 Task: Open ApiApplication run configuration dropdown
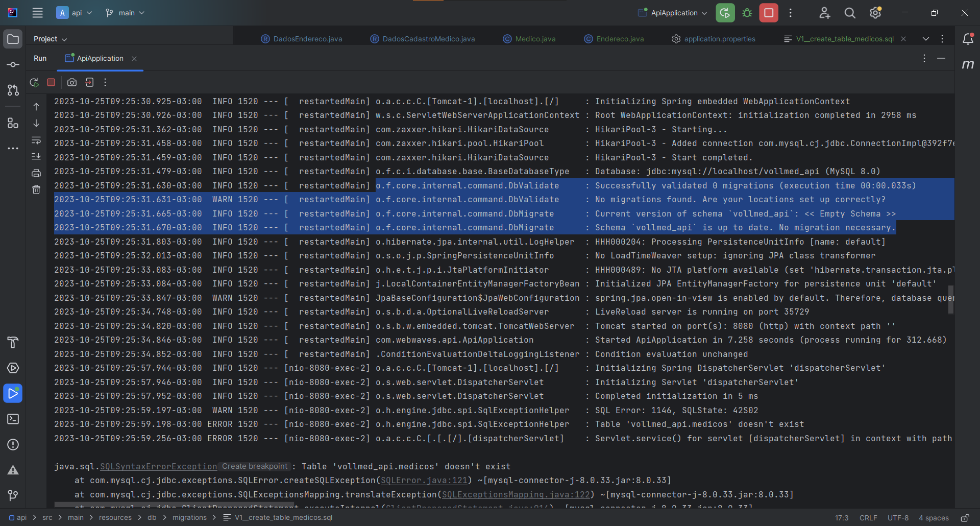[x=673, y=13]
